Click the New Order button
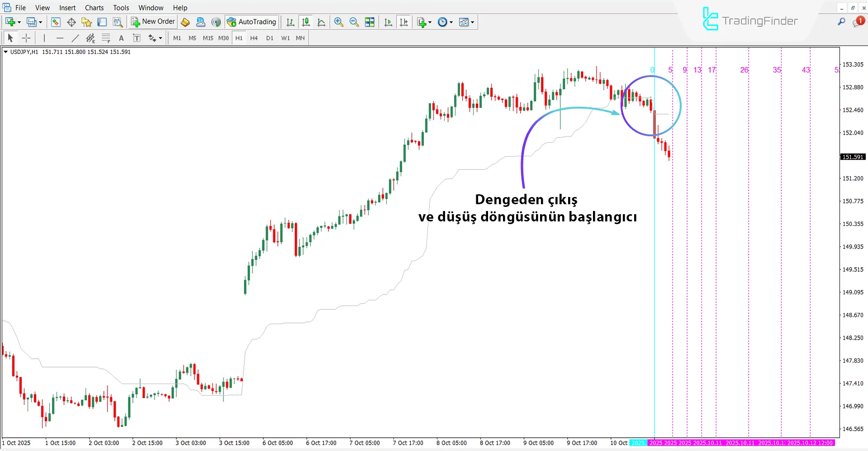868x451 pixels. click(x=152, y=21)
